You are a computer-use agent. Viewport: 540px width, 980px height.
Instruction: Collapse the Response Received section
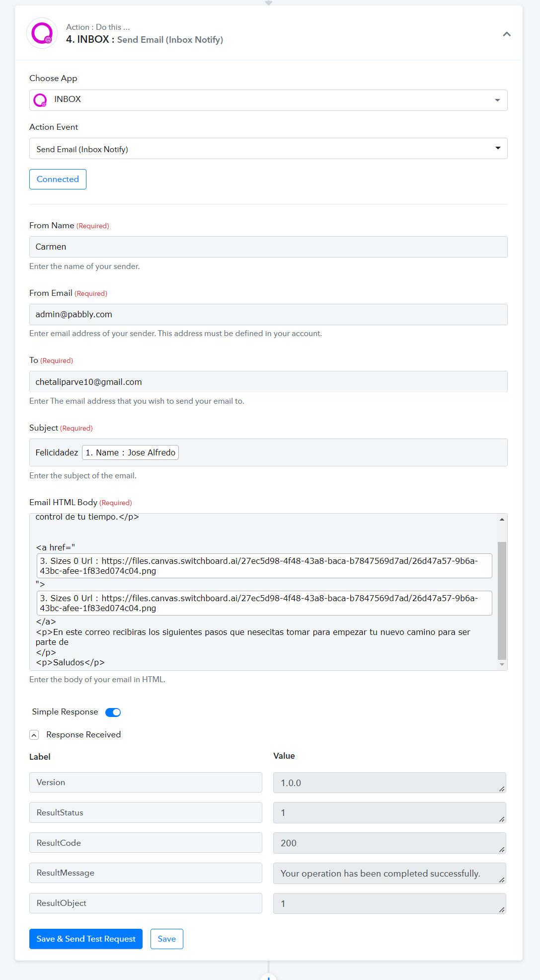[34, 735]
